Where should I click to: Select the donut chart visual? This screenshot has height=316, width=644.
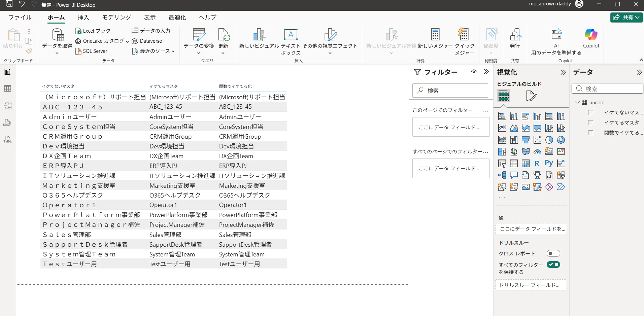tap(561, 140)
